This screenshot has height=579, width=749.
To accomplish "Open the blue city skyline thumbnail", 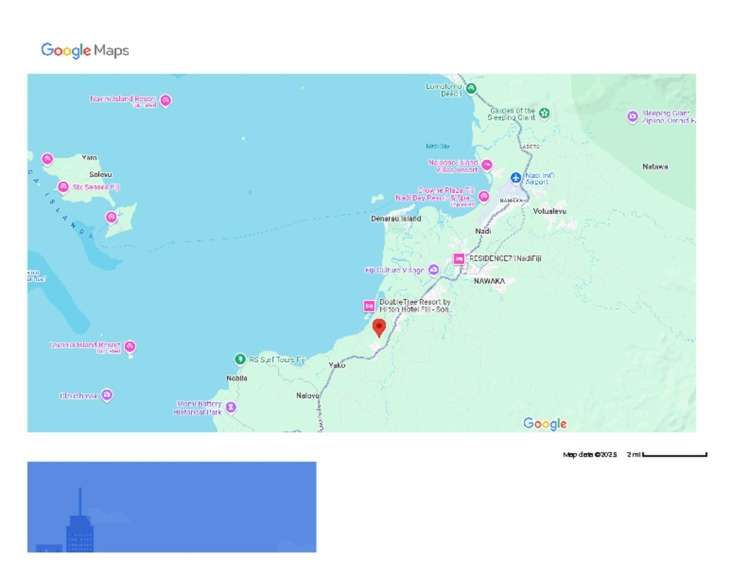I will pyautogui.click(x=171, y=507).
